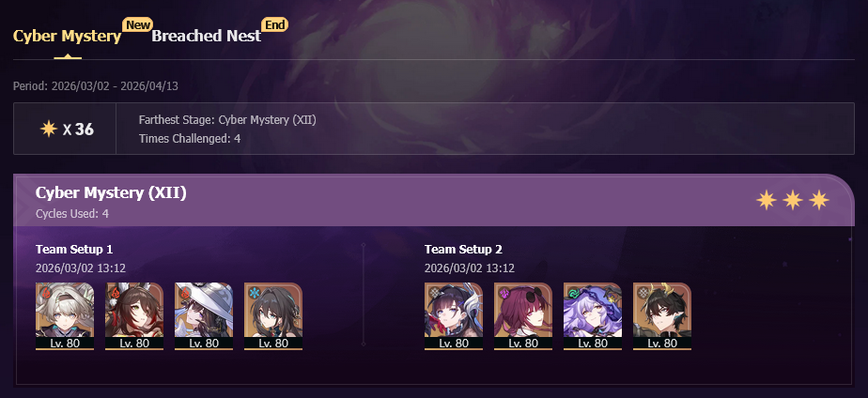Viewport: 868px width, 398px height.
Task: Click the Fire element icon on the first character
Action: (x=46, y=293)
